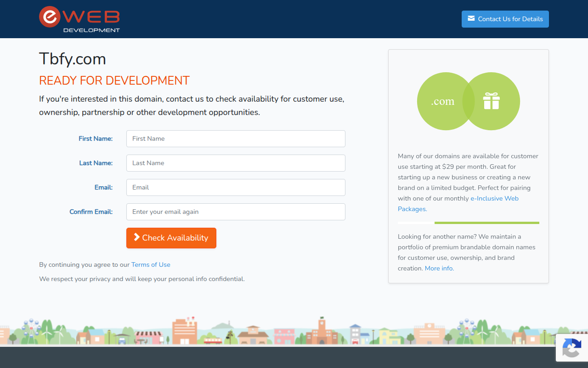
Task: Click the .com green circle graphic
Action: [446, 101]
